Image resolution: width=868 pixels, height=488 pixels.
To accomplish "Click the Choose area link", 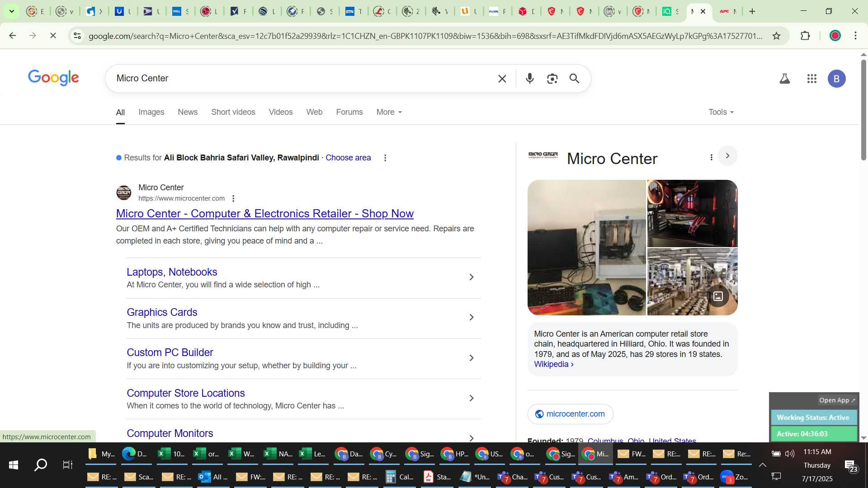I will 348,158.
